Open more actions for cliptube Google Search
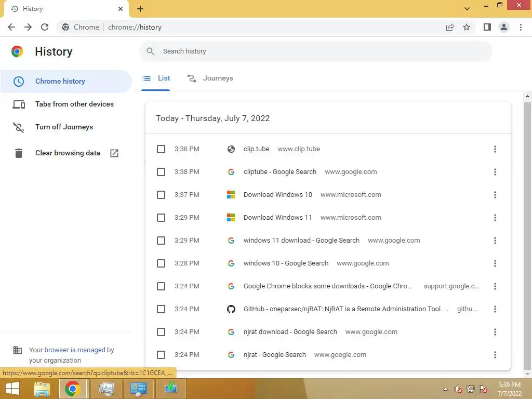 495,172
